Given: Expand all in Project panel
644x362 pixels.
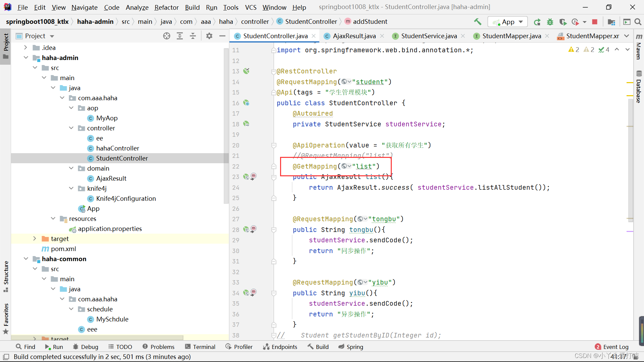Looking at the screenshot, I should pyautogui.click(x=180, y=36).
